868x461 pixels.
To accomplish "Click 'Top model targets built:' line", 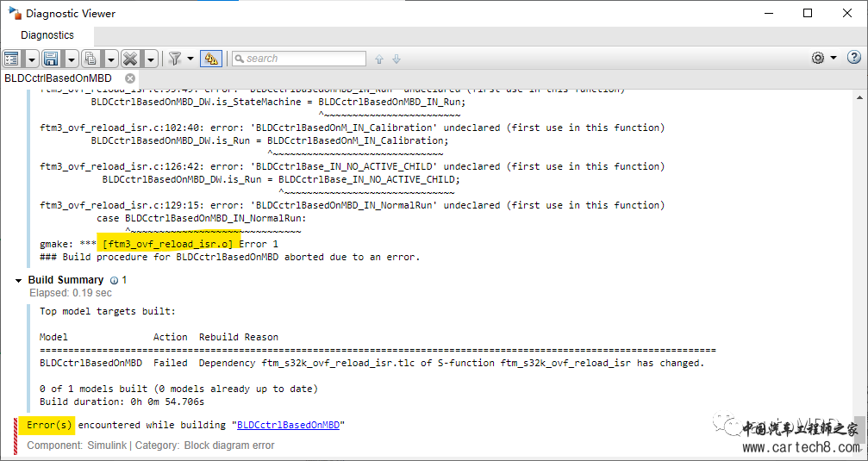I will pyautogui.click(x=108, y=312).
